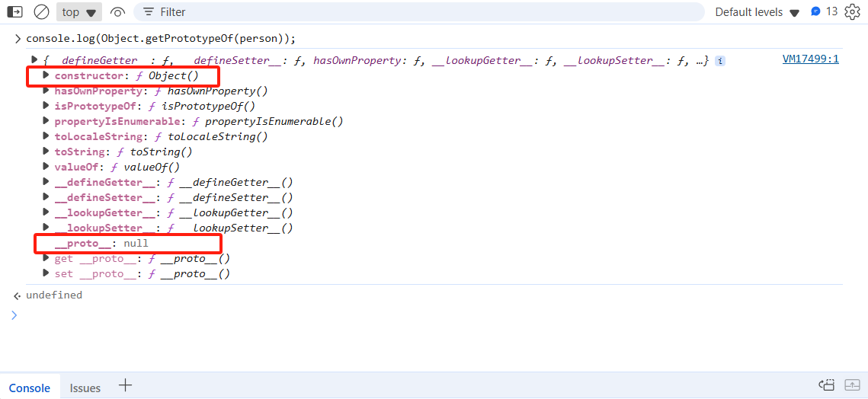The width and height of the screenshot is (868, 399).
Task: Open the add-tab plus icon in drawer
Action: (126, 386)
